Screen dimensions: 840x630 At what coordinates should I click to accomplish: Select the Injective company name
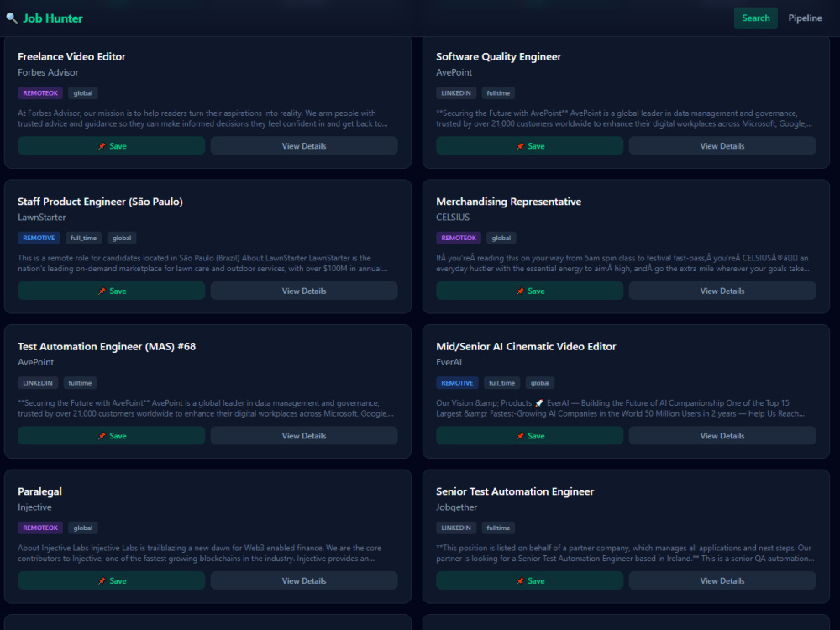(x=34, y=507)
